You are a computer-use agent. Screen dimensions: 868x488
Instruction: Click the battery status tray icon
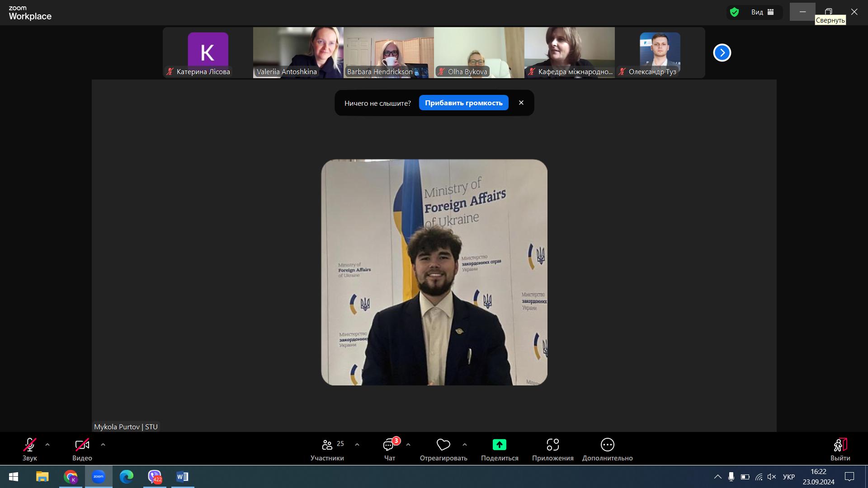(x=745, y=477)
